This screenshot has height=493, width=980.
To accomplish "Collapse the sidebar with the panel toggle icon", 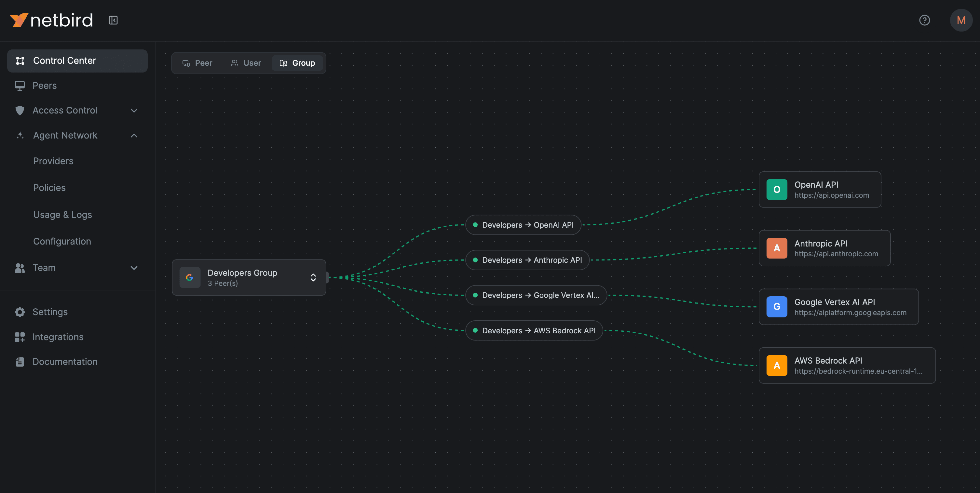I will click(x=113, y=20).
